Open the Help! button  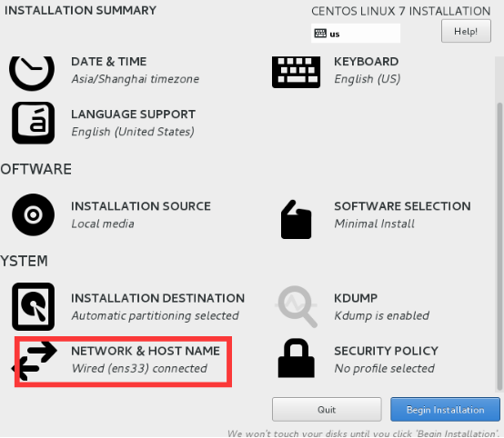point(466,31)
